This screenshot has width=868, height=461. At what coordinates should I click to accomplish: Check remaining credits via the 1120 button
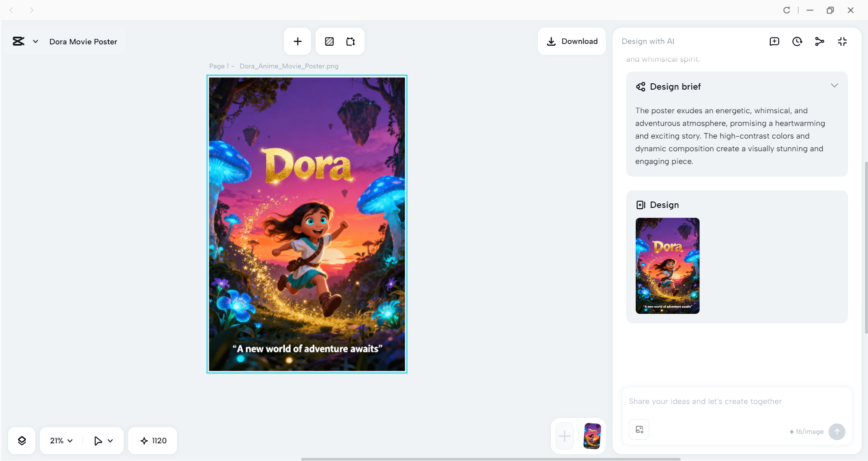pos(152,440)
